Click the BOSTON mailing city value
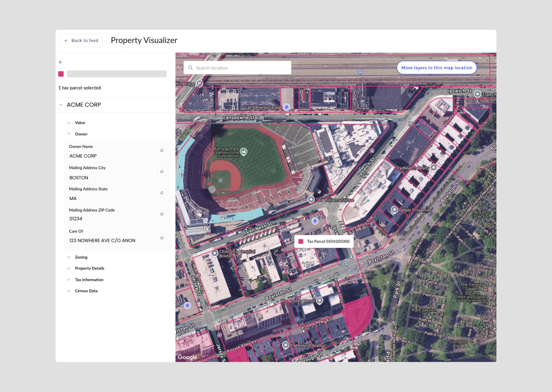This screenshot has height=392, width=552. coord(79,178)
